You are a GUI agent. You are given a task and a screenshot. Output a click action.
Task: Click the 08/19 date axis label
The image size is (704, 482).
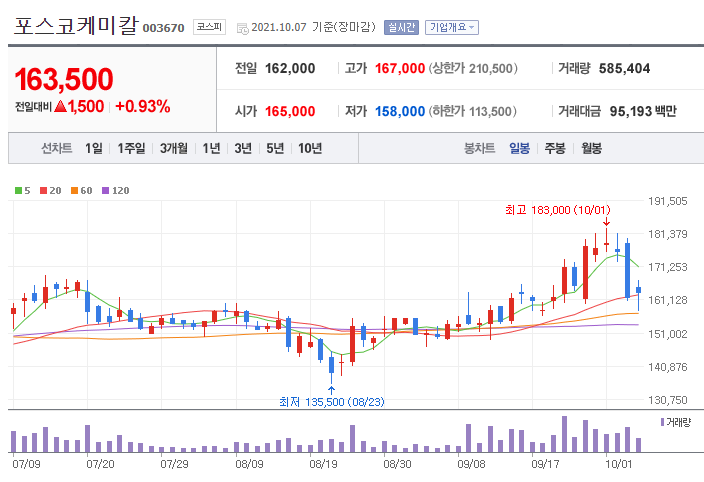pos(323,464)
